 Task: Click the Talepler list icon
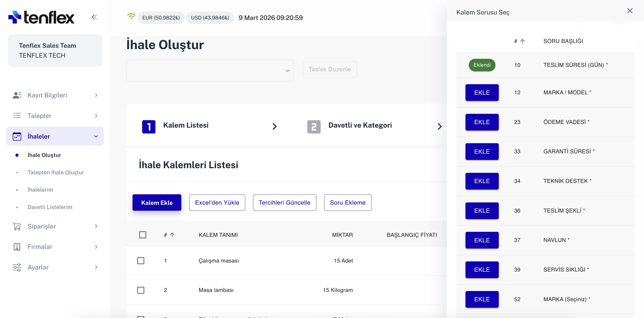17,115
